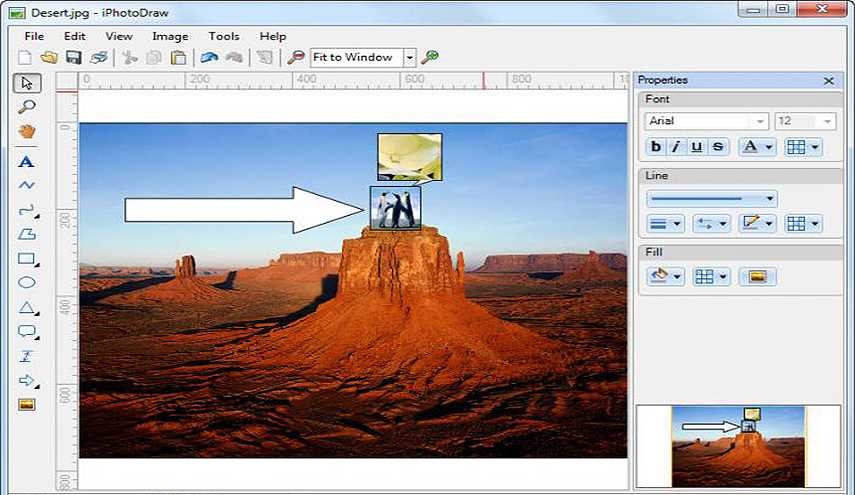Select the curved connector line tool
Viewport: 855px width, 495px height.
click(x=27, y=210)
